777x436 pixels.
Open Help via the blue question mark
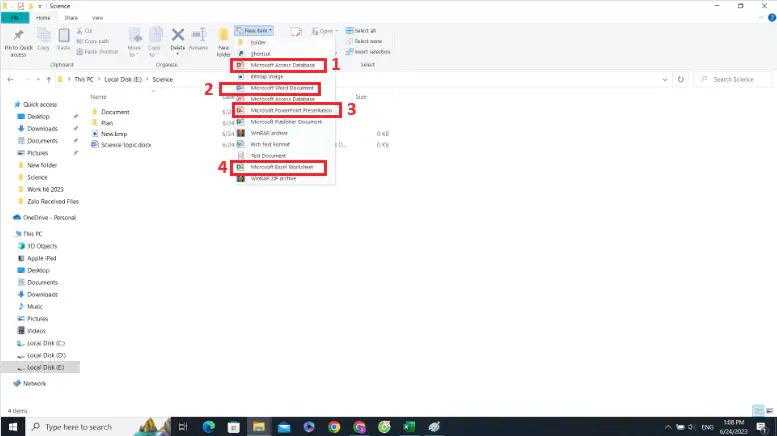(772, 18)
